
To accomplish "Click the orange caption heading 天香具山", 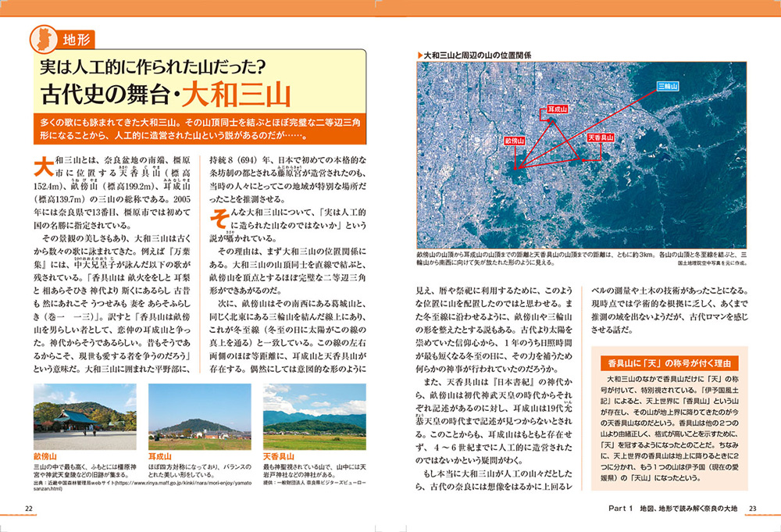I will click(279, 456).
